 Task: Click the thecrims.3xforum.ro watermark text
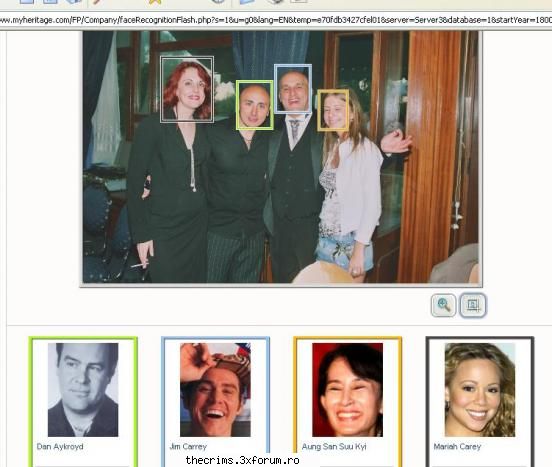point(242,460)
